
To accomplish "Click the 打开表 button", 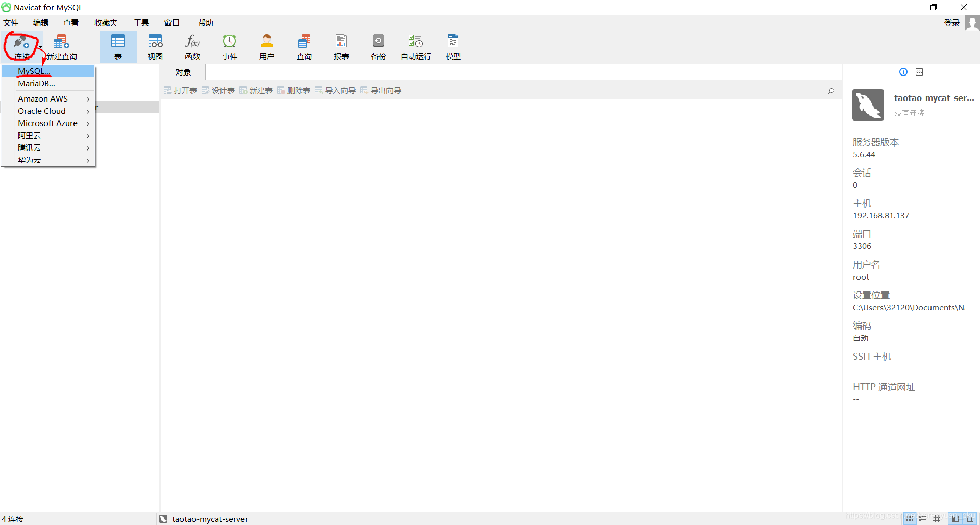I will pyautogui.click(x=180, y=91).
